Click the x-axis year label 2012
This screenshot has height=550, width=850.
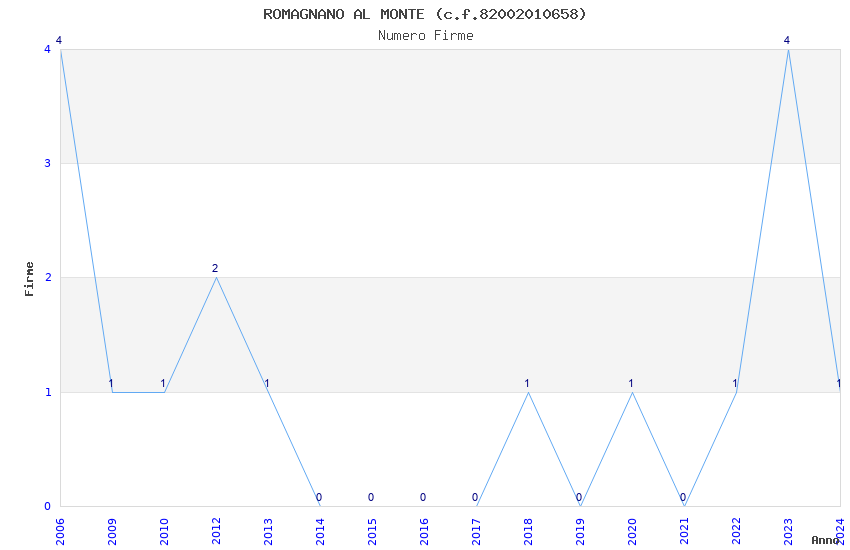216,532
